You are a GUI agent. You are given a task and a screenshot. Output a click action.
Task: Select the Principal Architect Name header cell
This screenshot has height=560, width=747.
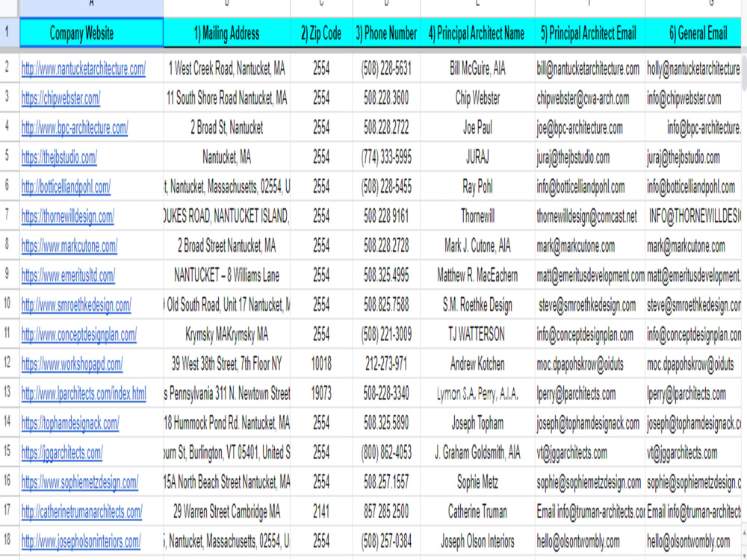click(477, 33)
